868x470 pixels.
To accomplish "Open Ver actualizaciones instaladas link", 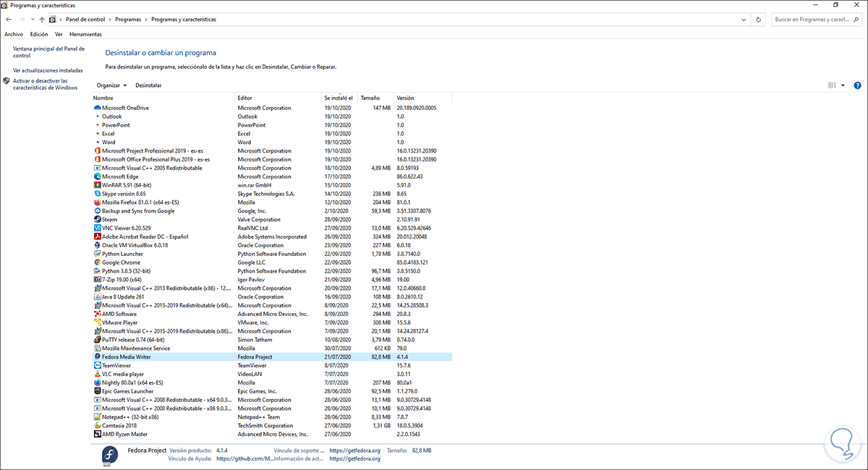I will tap(48, 71).
